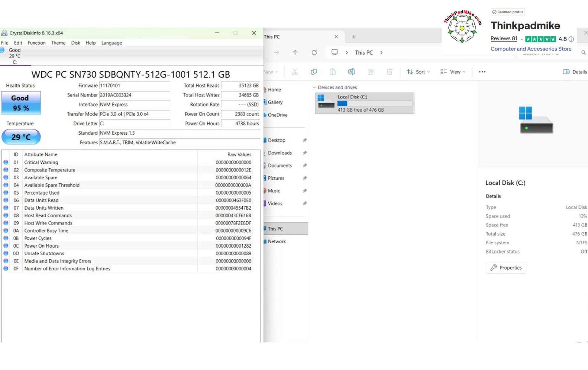Open the Theme menu in CrystalDiskInfo

tap(58, 43)
